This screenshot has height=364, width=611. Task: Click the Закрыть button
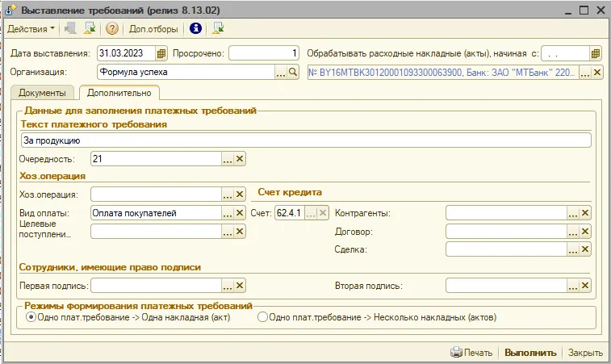point(585,353)
